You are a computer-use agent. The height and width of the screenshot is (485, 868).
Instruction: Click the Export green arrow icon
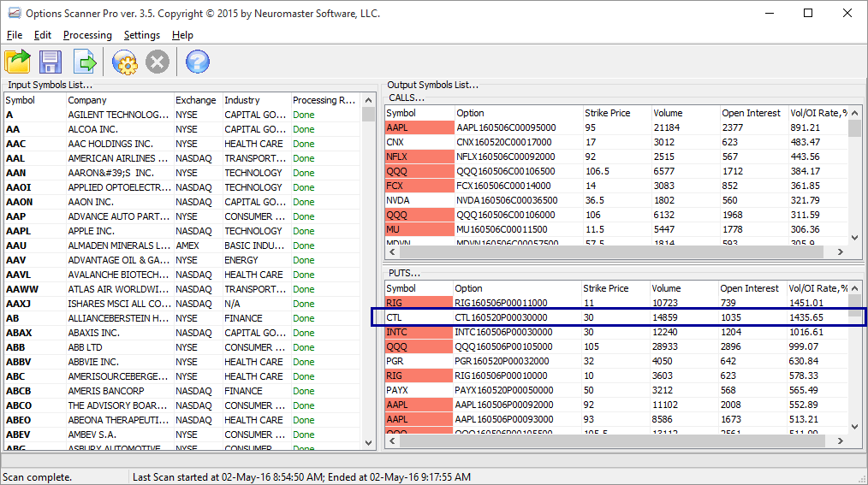[x=85, y=62]
